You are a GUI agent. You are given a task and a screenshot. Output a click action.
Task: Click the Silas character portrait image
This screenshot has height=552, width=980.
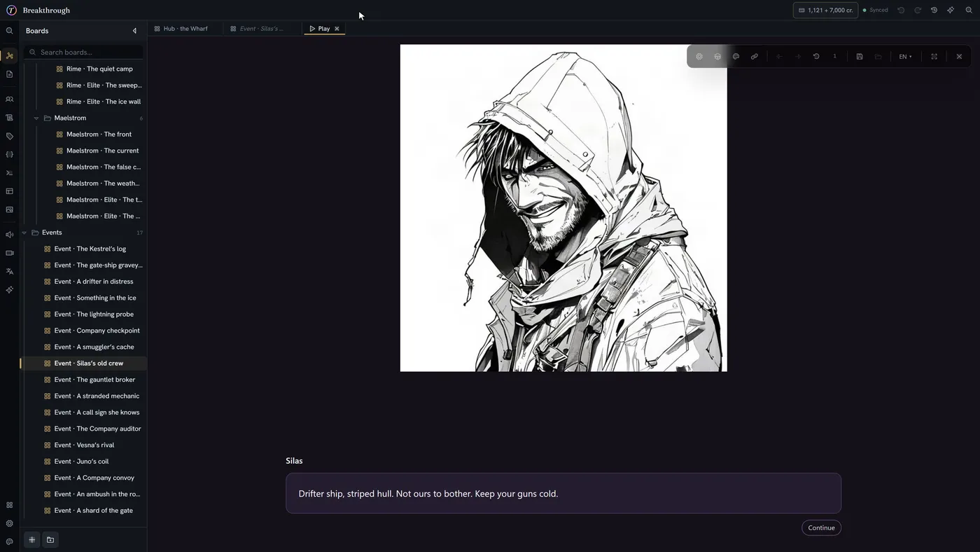pyautogui.click(x=563, y=208)
